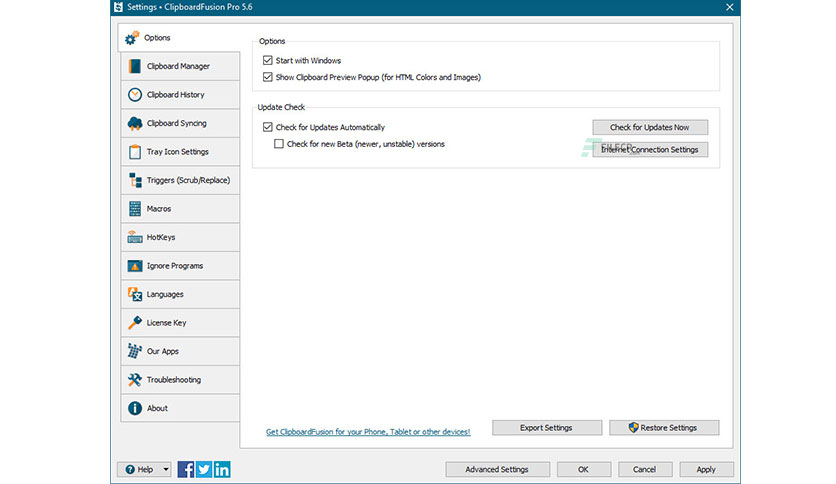Switch to the Macros tab
Screen dimensions: 836x484
(180, 209)
